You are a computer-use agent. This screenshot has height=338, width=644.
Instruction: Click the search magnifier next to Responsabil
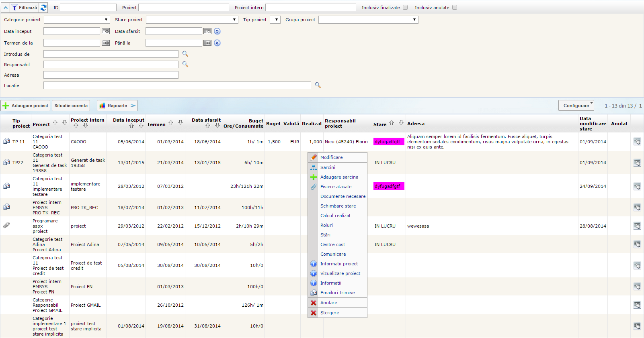tap(185, 64)
